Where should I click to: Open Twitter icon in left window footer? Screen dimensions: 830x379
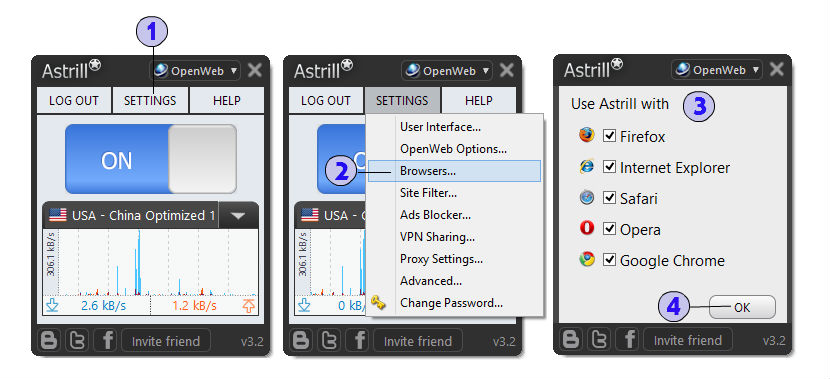[x=77, y=341]
